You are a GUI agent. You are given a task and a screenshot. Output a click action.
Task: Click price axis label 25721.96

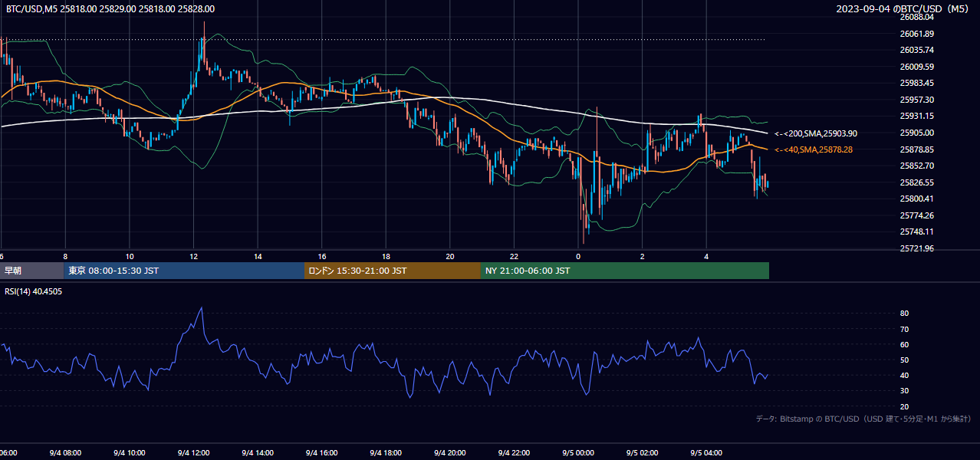click(917, 248)
